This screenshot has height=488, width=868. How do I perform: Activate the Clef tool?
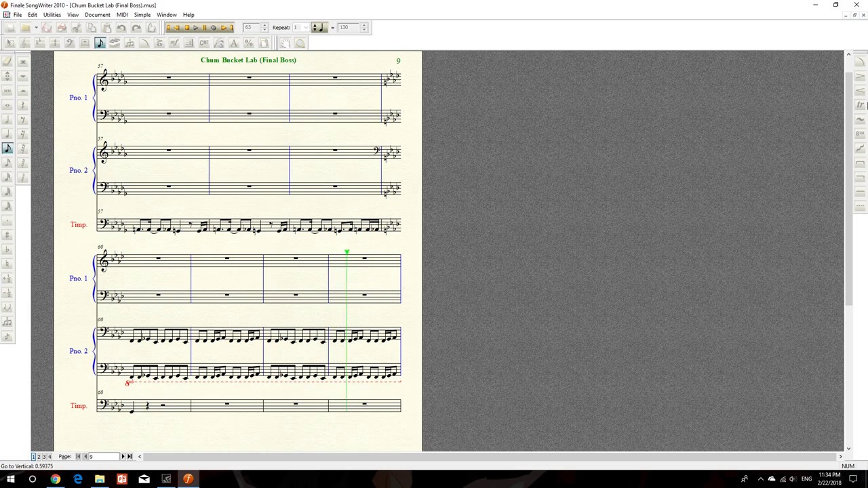point(69,43)
